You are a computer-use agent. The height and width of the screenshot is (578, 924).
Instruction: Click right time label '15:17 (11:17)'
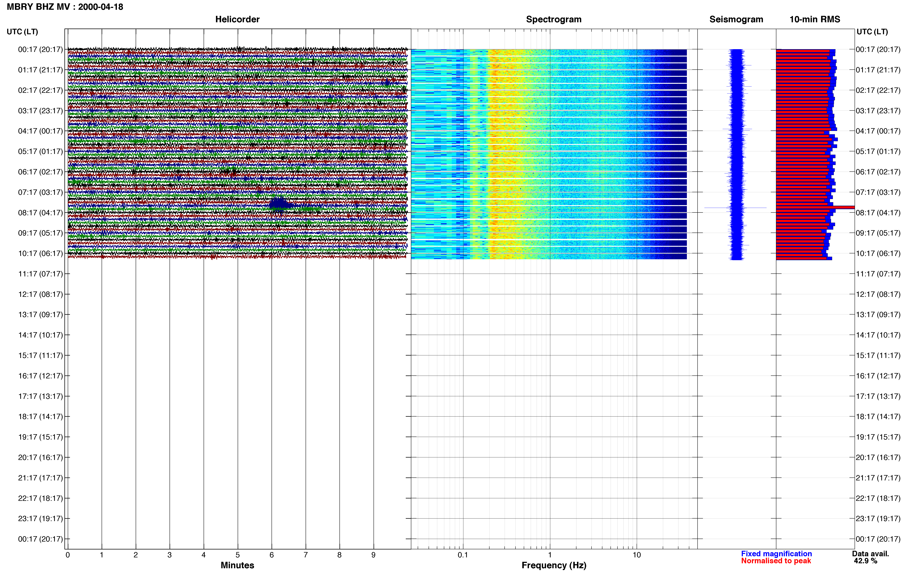pyautogui.click(x=878, y=356)
